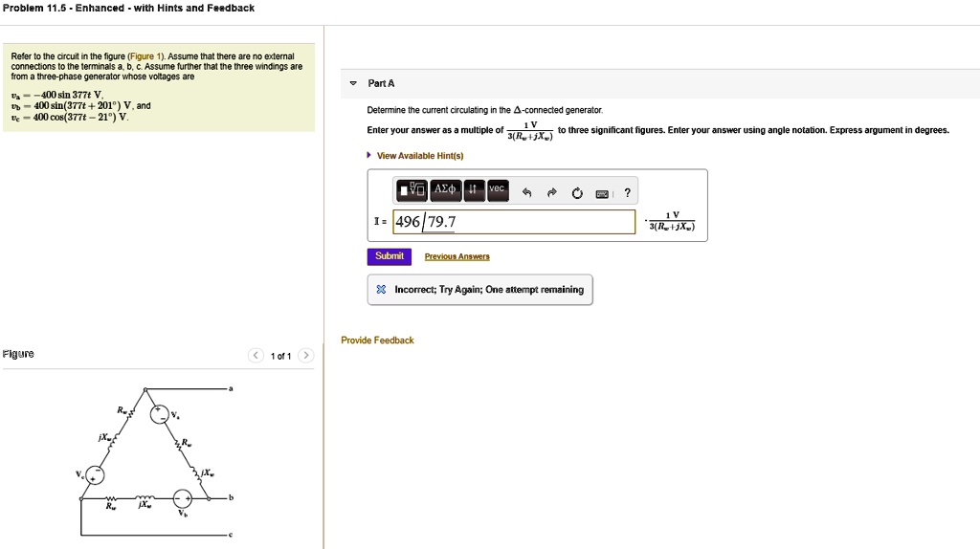Redo the last answer edit
This screenshot has height=549, width=980.
pos(551,192)
